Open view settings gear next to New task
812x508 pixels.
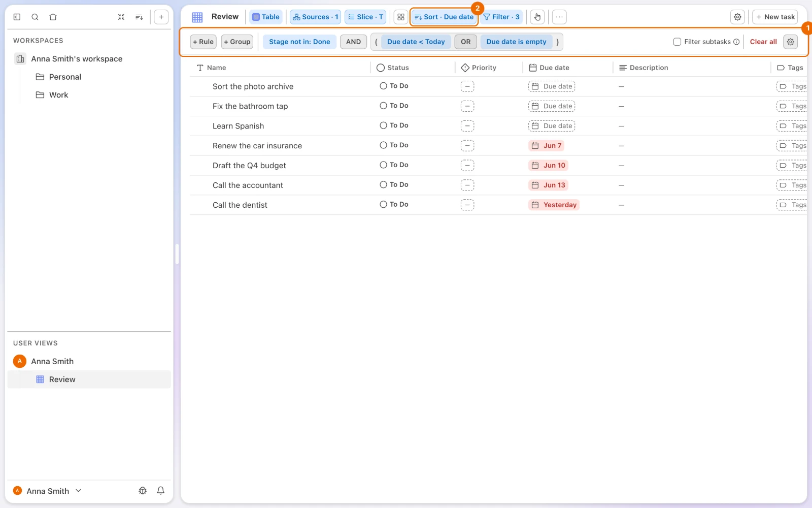737,17
